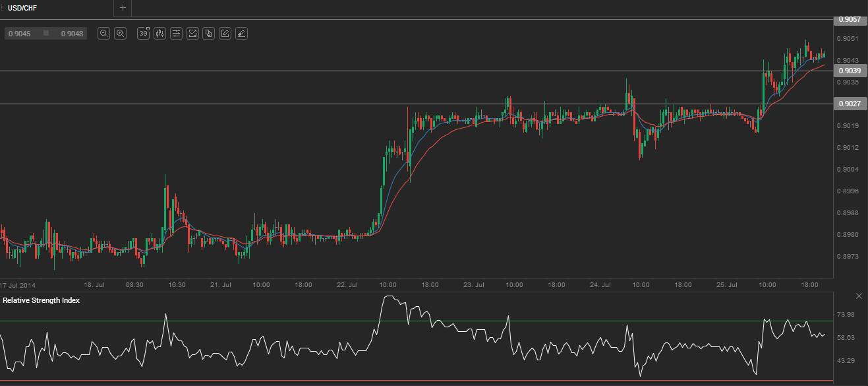Click the 0.9048 ask price
This screenshot has height=386, width=868.
tap(71, 33)
